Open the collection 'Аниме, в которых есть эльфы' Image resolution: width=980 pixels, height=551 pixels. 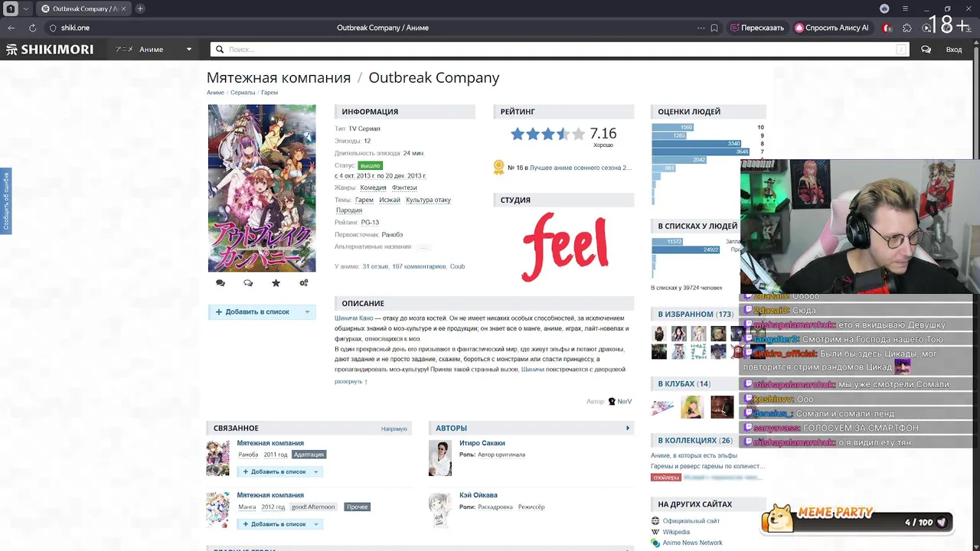point(694,455)
